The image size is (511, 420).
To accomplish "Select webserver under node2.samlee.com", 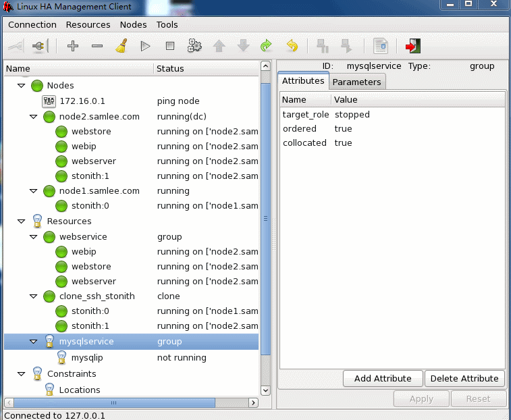I will point(132,161).
